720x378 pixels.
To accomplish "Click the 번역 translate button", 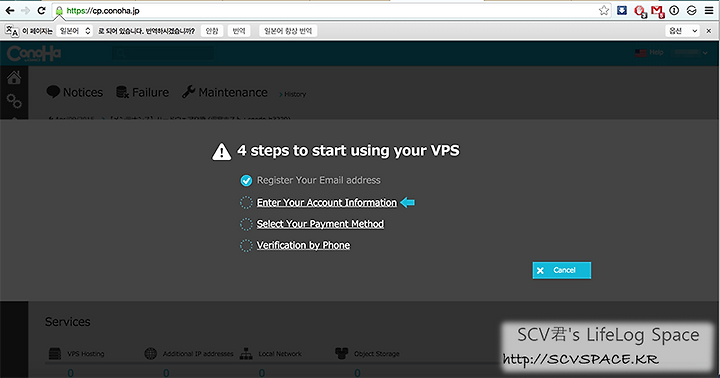I will coord(239,31).
